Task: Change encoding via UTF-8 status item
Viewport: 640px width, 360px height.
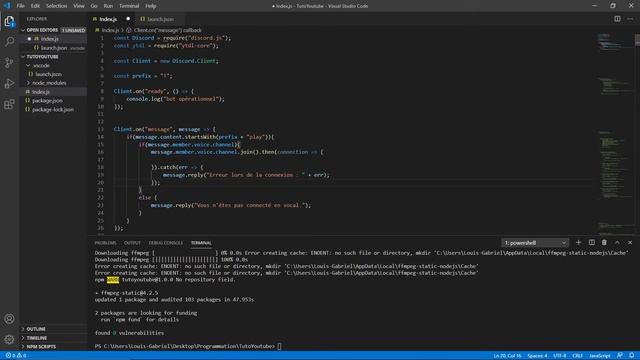Action: point(560,356)
